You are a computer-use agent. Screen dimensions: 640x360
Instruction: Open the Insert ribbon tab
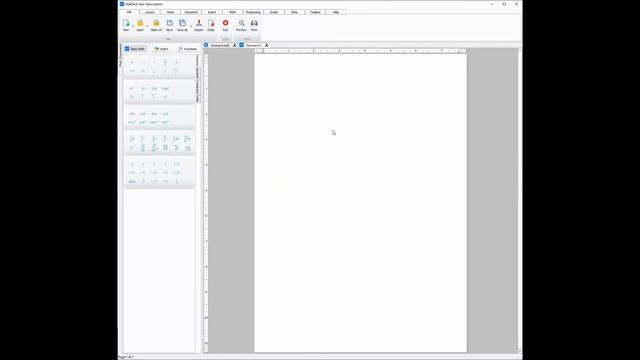click(x=212, y=12)
